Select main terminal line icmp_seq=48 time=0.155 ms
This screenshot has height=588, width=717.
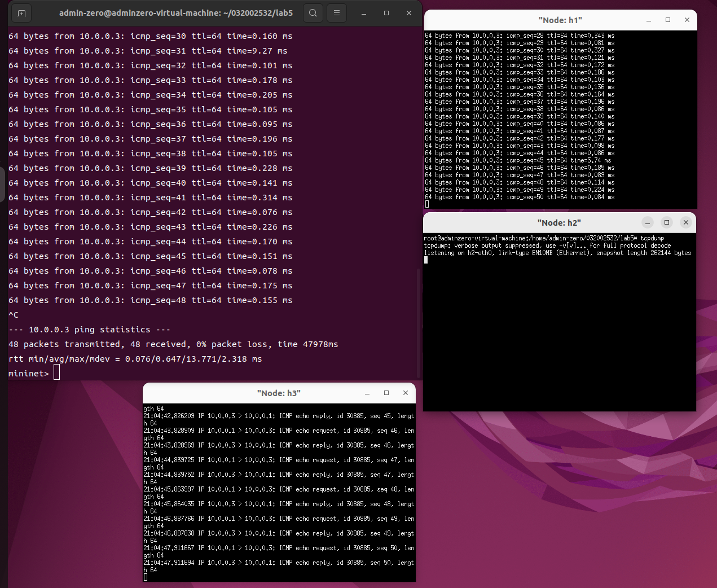coord(150,300)
